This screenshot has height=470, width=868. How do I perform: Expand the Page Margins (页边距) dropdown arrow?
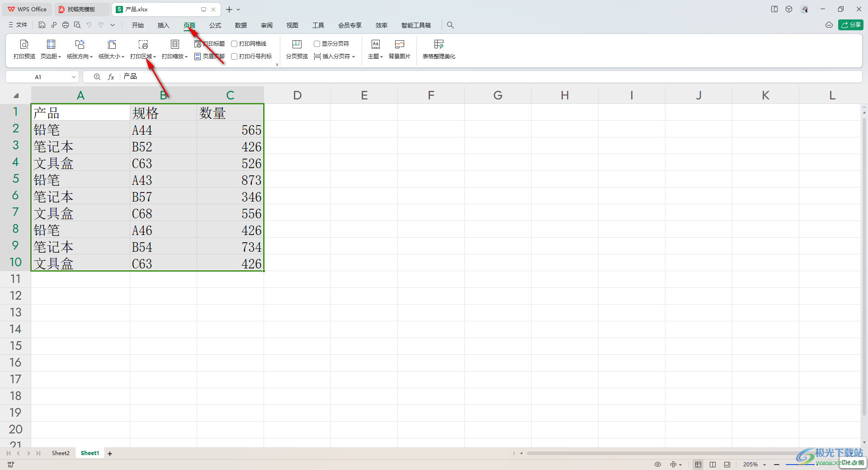60,57
